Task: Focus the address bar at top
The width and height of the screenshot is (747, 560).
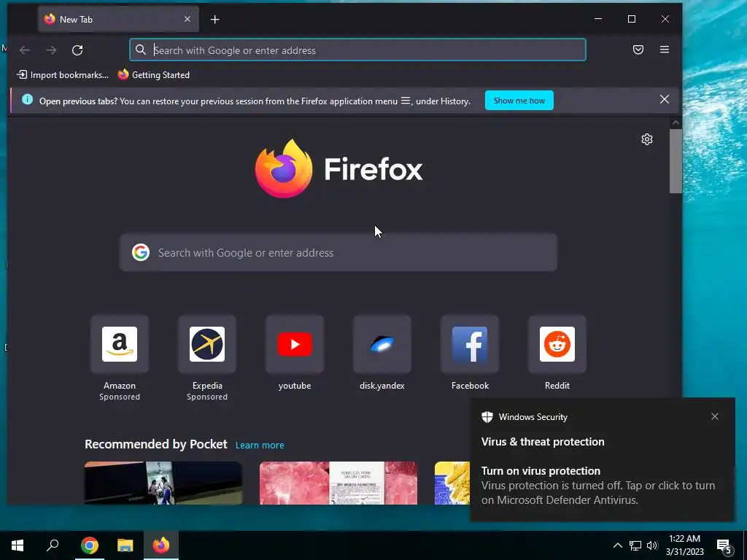Action: 357,50
